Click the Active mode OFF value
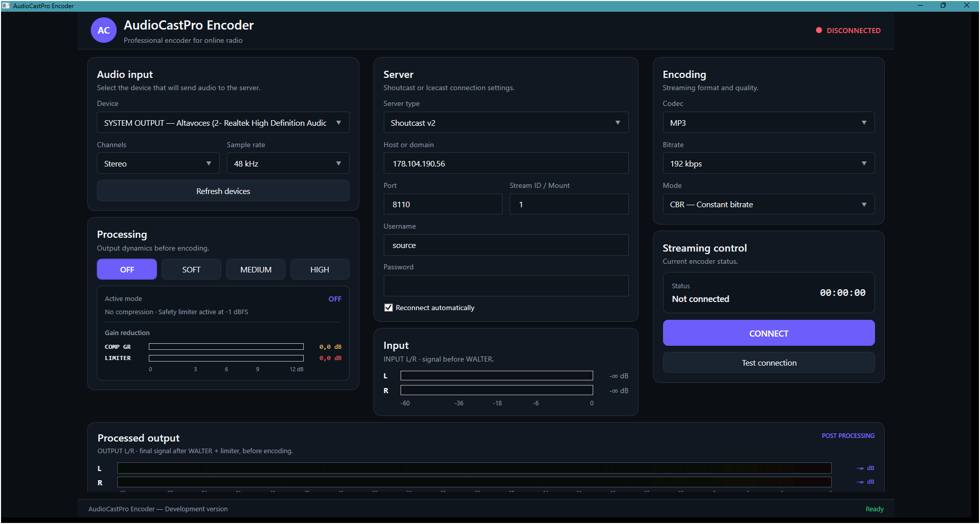Viewport: 980px width, 524px height. (x=335, y=299)
